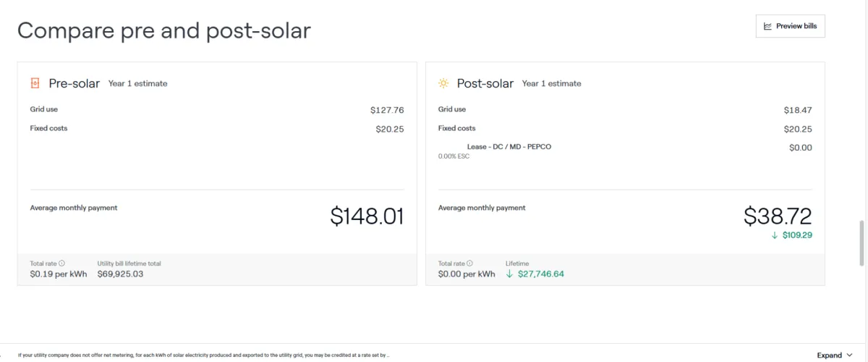This screenshot has width=868, height=362.
Task: Click the Pre-solar $148.01 monthly payment
Action: coord(367,216)
